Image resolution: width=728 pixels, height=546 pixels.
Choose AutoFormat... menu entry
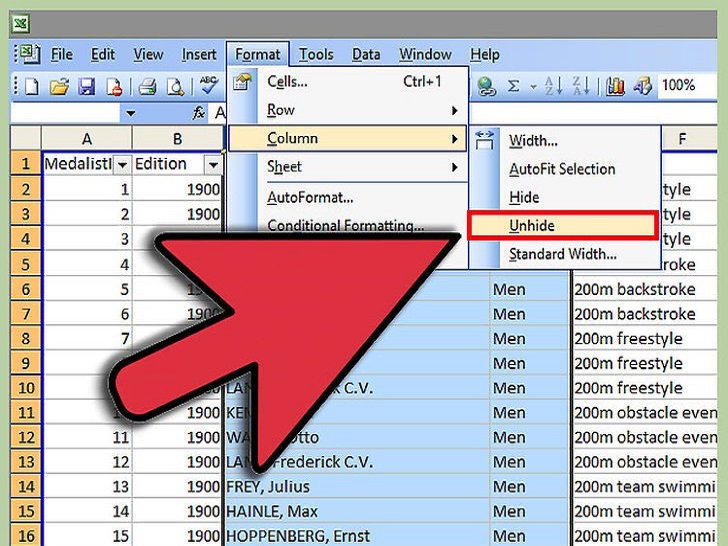[347, 198]
